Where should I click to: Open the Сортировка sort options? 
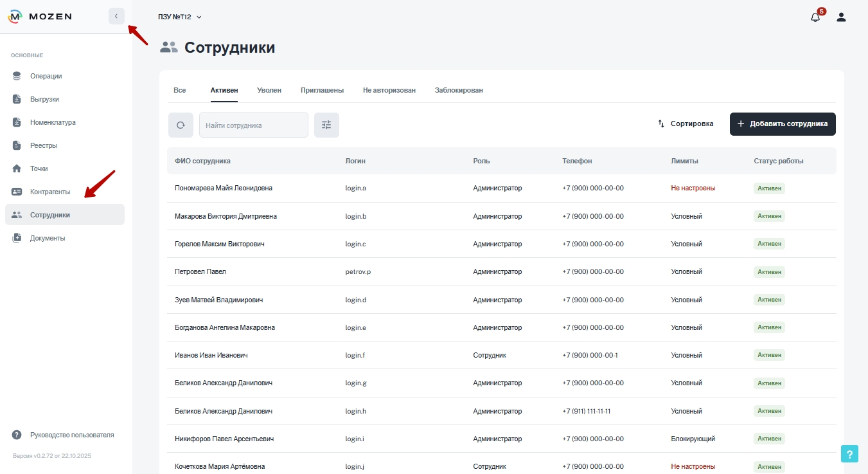(685, 123)
